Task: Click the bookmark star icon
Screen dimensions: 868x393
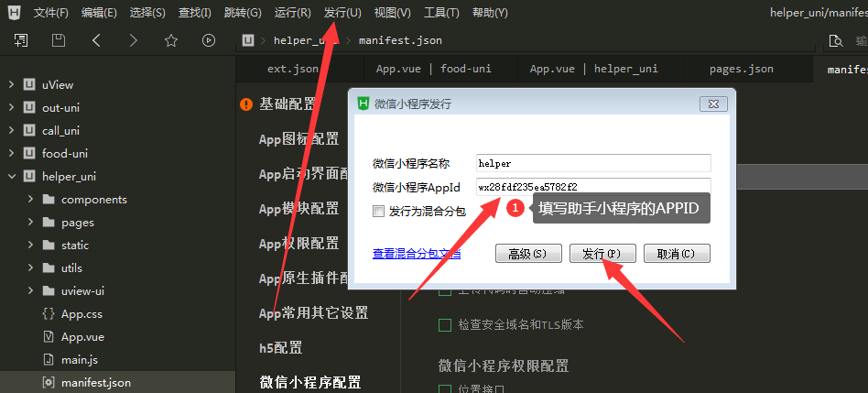Action: coord(171,40)
